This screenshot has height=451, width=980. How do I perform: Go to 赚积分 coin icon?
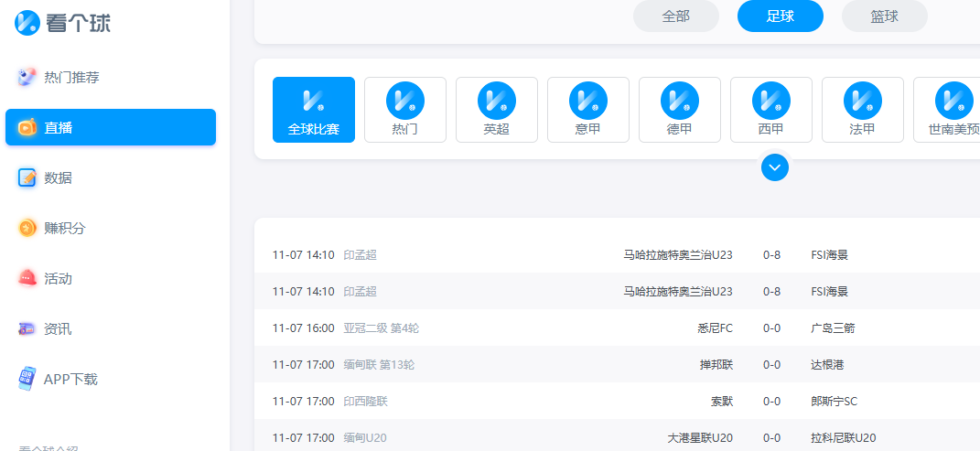click(x=27, y=228)
